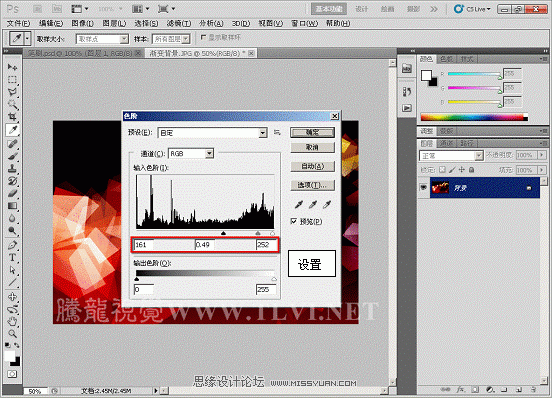Toggle lock image pixels brush icon

point(452,170)
